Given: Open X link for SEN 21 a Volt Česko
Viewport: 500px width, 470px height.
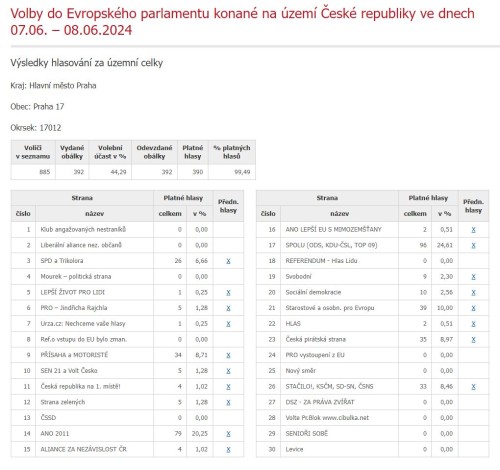Looking at the screenshot, I should coord(228,371).
